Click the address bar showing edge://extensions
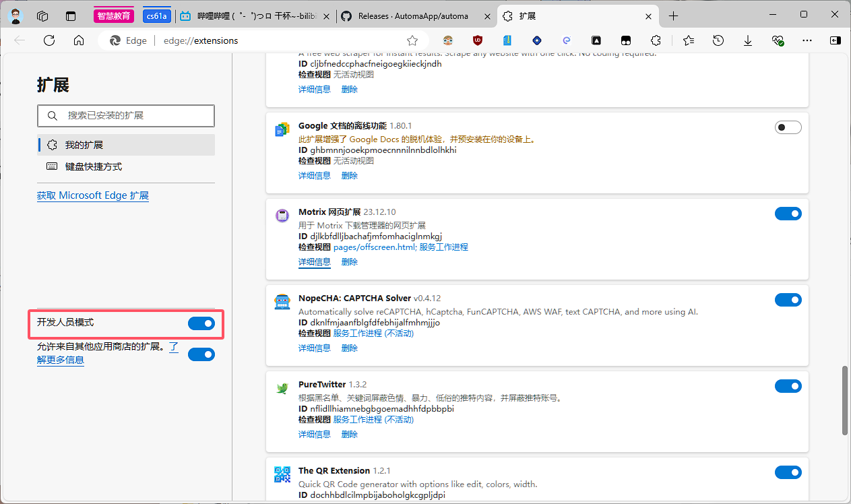The width and height of the screenshot is (851, 504). [x=261, y=40]
